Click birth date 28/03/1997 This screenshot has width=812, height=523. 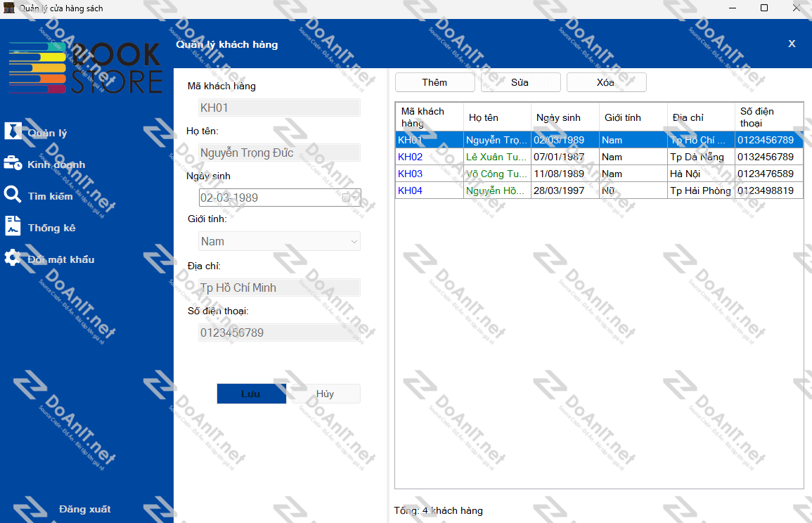[x=565, y=191]
